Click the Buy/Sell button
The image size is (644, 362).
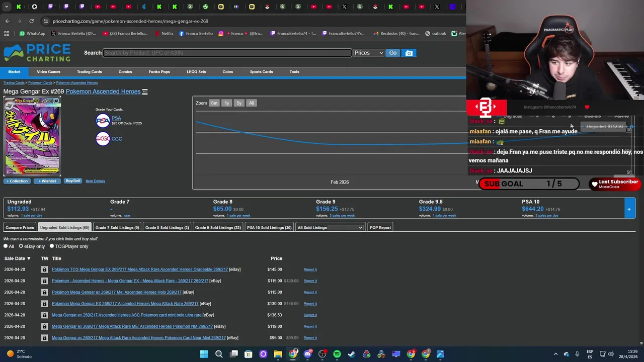[x=72, y=181]
